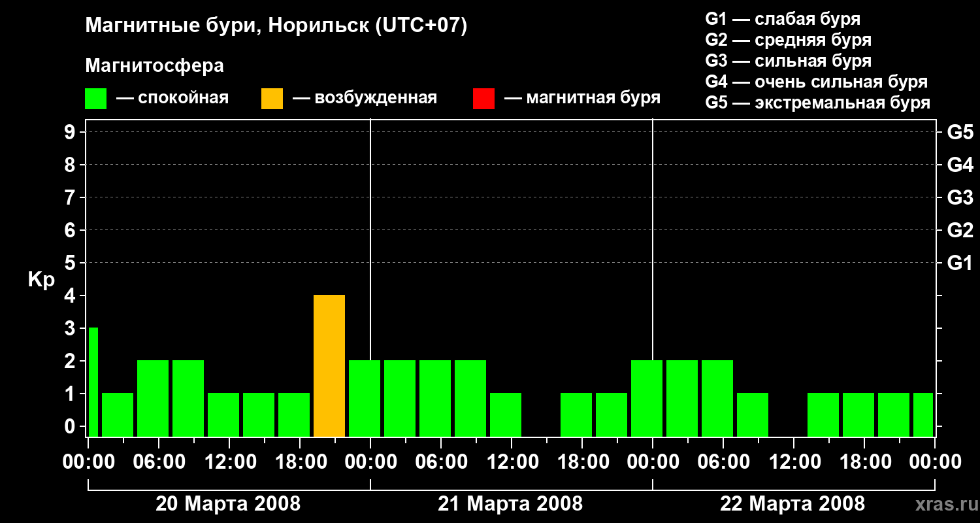
Task: Click the "Kp" axis label
Action: 41,280
